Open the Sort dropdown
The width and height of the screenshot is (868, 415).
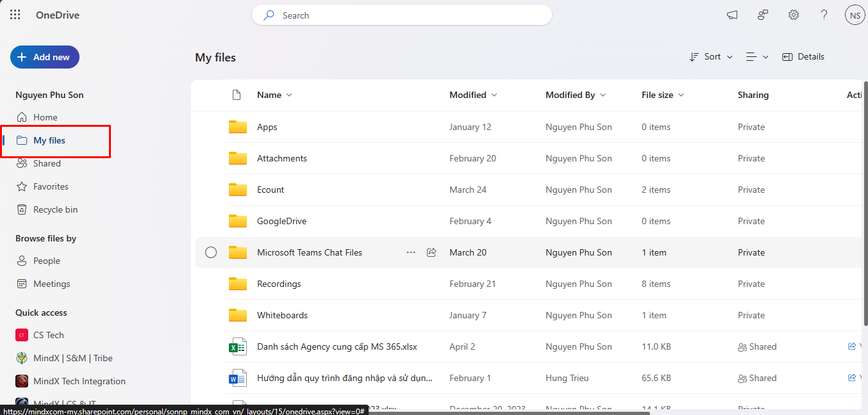pos(710,56)
